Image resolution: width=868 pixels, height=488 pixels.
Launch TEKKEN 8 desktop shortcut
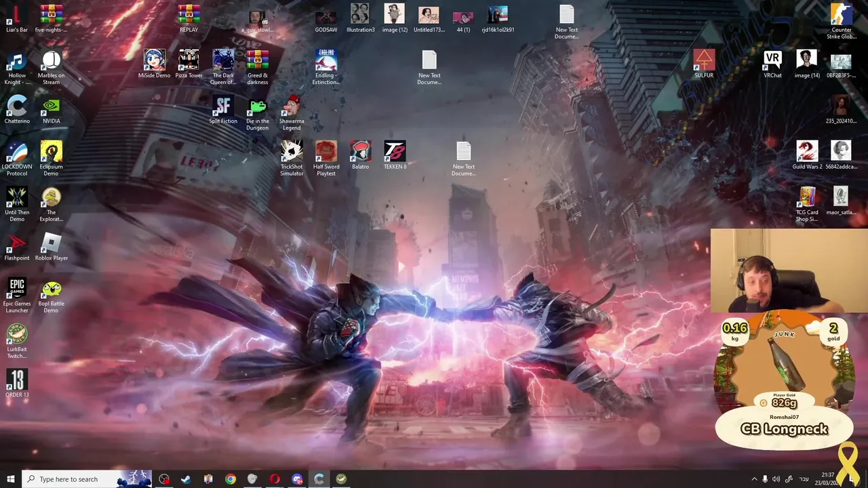[x=395, y=155]
